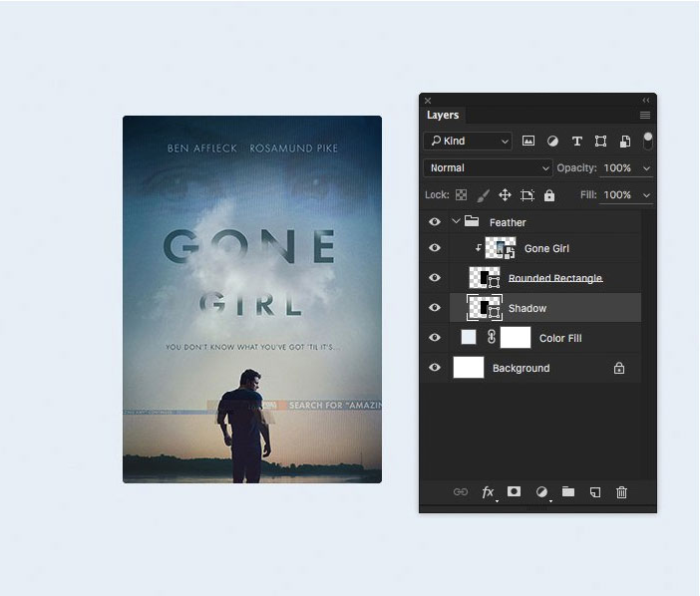Click the Background layer thumbnail
The width and height of the screenshot is (700, 596).
[469, 368]
